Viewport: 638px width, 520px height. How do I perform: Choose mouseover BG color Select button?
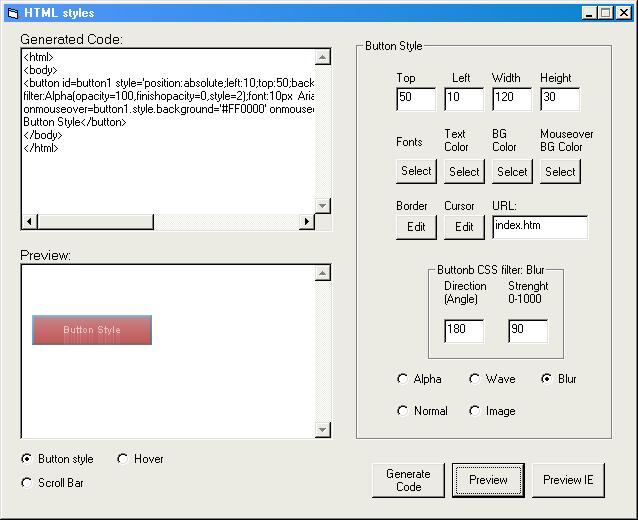(x=560, y=171)
